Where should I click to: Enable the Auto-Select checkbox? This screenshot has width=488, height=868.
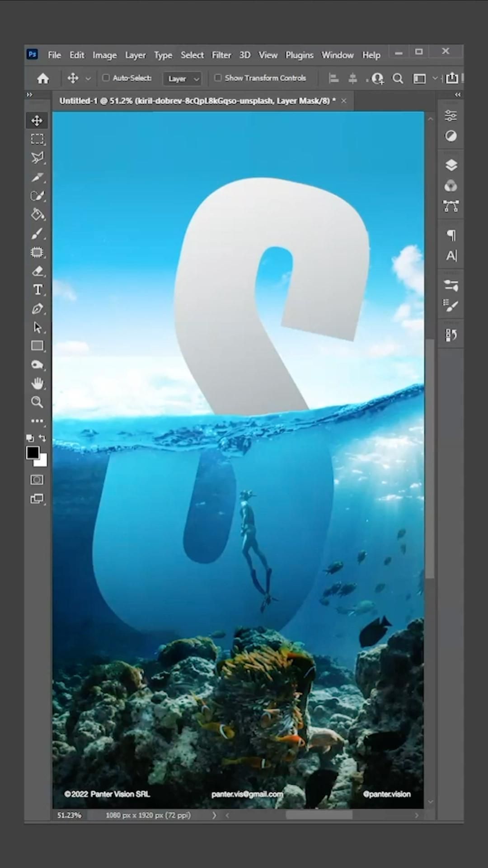point(106,78)
